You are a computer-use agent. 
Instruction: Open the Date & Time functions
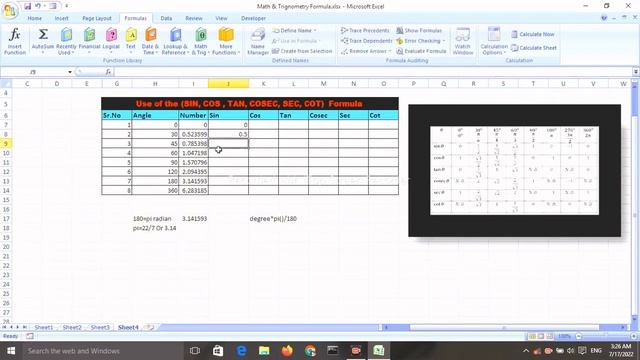coord(150,41)
